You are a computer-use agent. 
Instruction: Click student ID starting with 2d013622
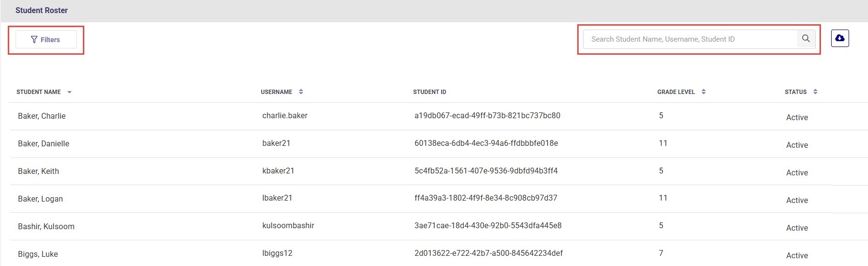click(x=489, y=253)
